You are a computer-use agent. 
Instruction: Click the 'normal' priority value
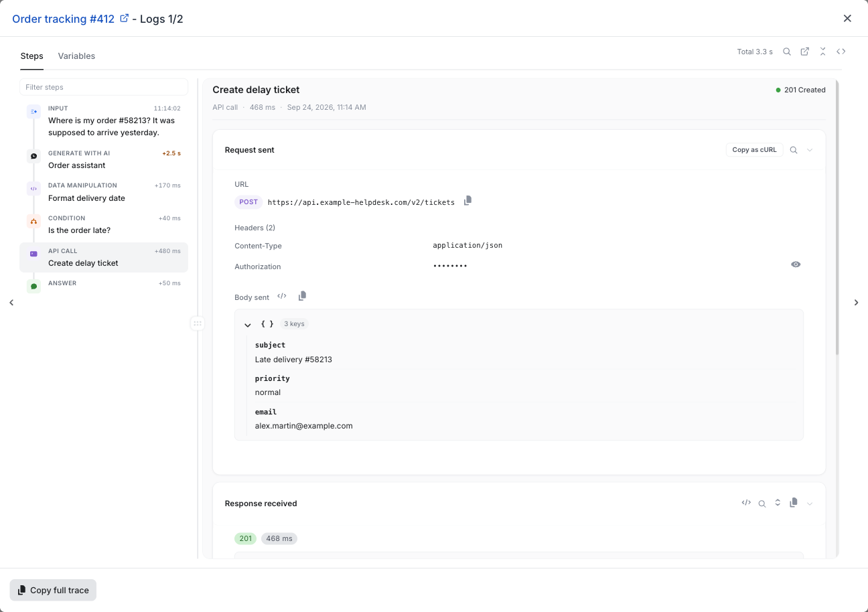268,392
